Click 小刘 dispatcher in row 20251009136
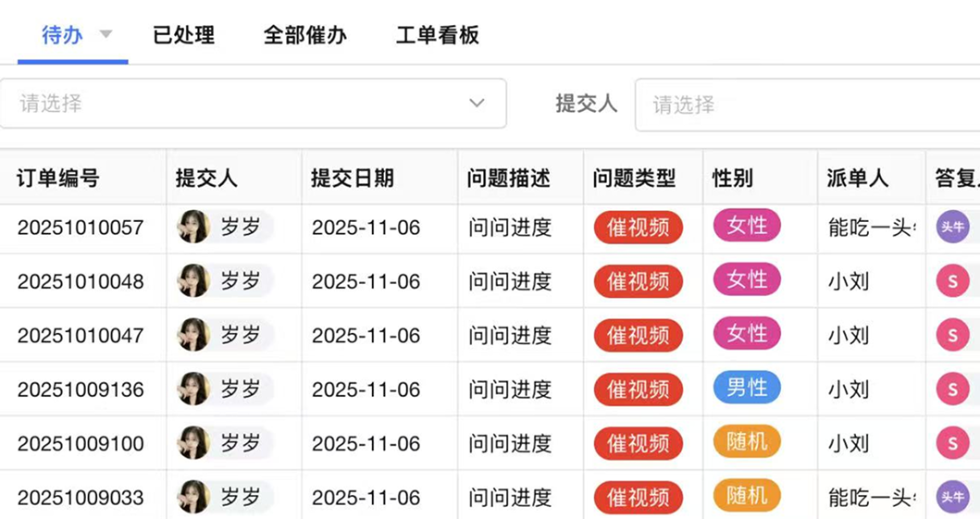This screenshot has height=519, width=980. coord(849,389)
